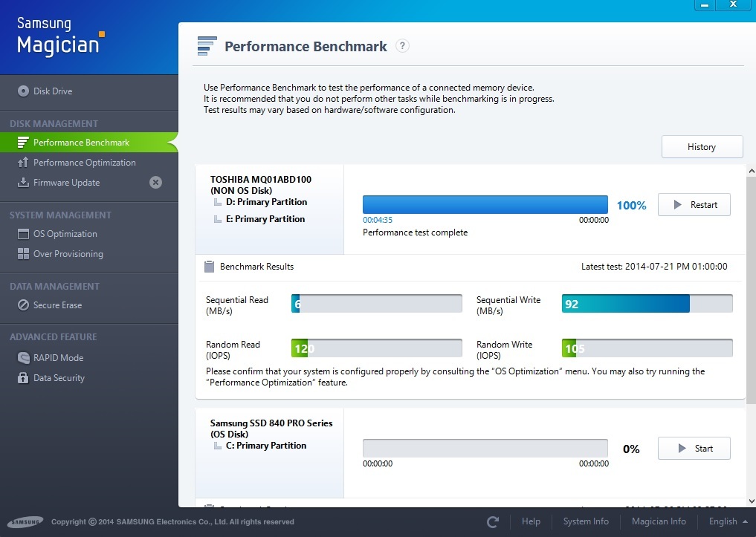Start the Samsung SSD 840 PRO benchmark
Image resolution: width=756 pixels, height=537 pixels.
(x=694, y=449)
